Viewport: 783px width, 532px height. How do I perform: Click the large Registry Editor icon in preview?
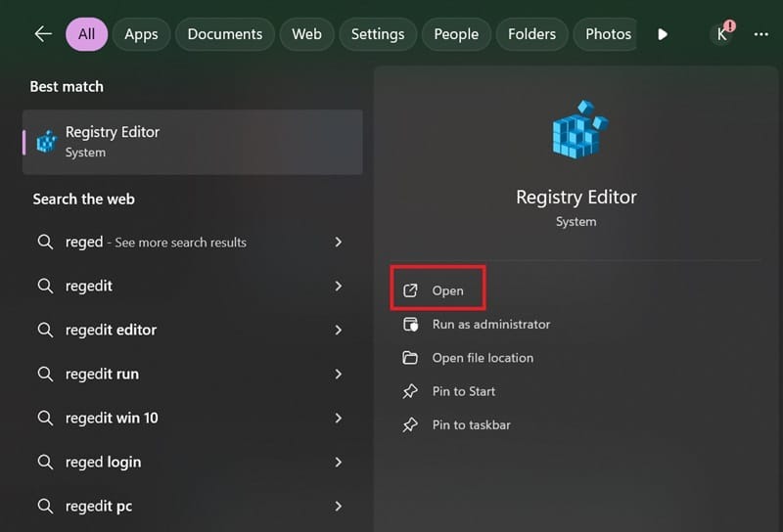tap(579, 129)
